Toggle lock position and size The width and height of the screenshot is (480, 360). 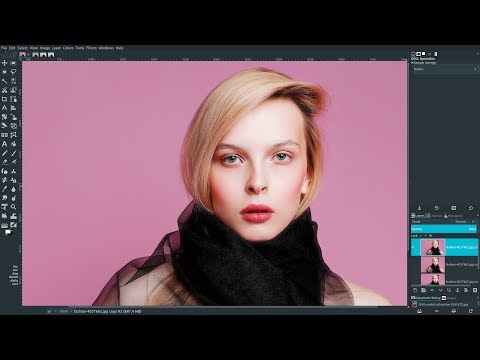coord(425,236)
